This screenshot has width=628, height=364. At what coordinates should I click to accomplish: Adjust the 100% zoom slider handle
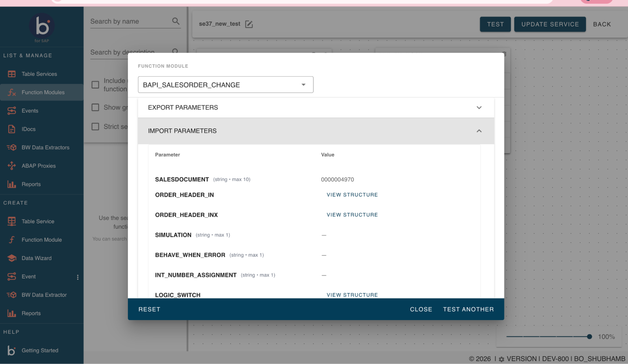pyautogui.click(x=589, y=337)
